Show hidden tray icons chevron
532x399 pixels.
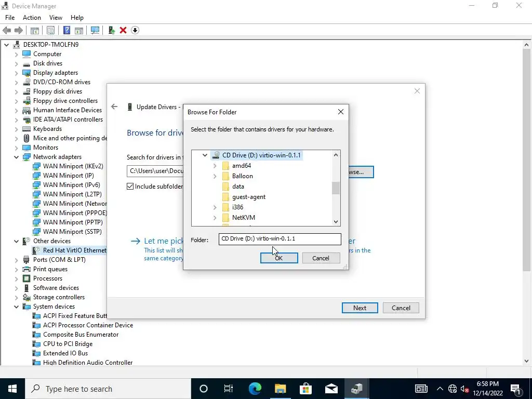440,389
